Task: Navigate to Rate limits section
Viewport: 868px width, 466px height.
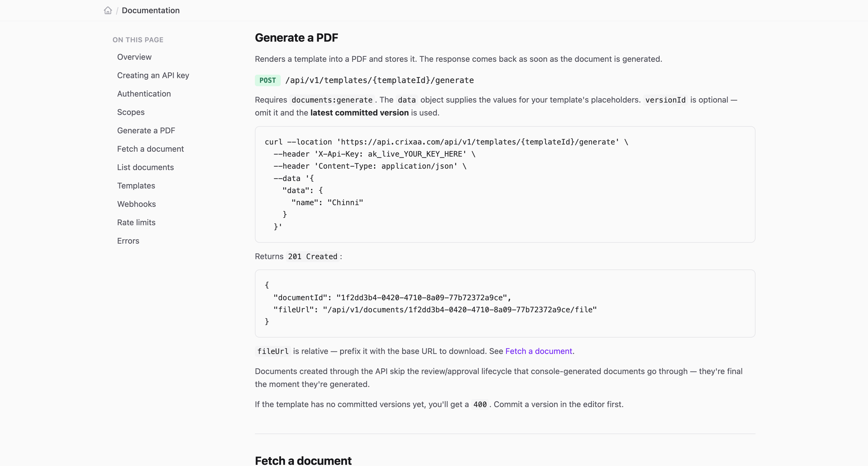Action: point(136,223)
